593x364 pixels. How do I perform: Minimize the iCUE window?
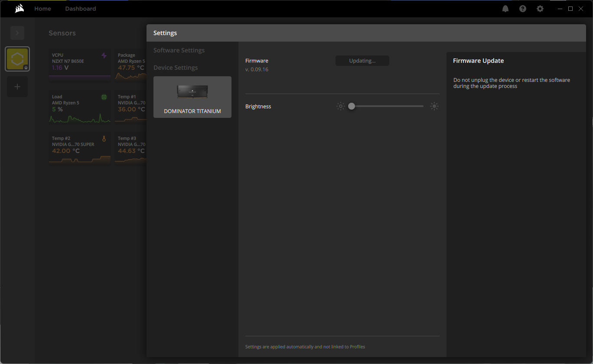(x=560, y=9)
